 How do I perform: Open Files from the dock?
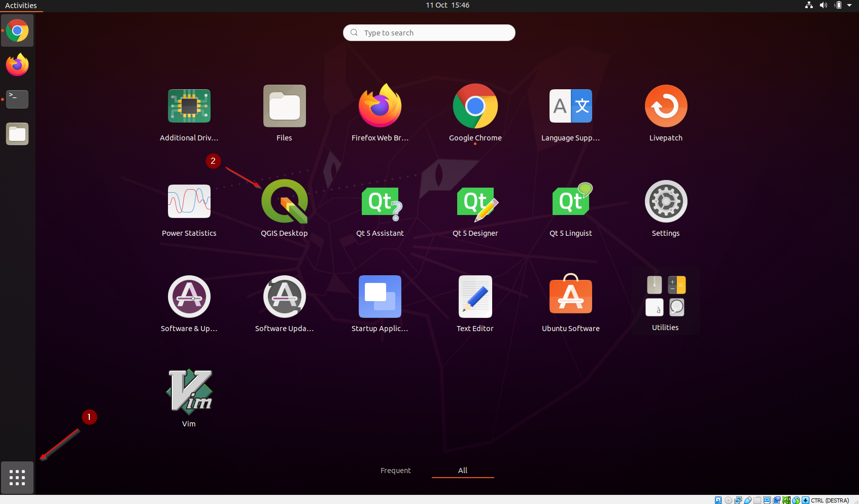(x=17, y=134)
